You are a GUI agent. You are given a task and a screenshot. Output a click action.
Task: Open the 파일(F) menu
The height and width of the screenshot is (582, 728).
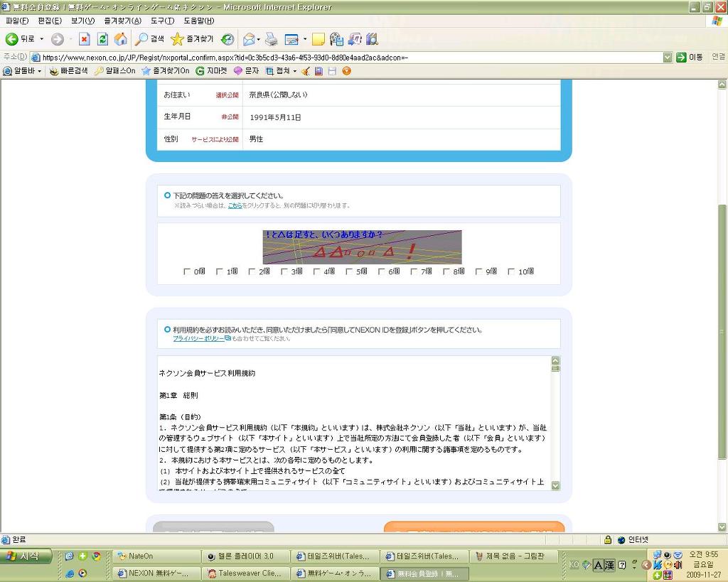click(17, 21)
